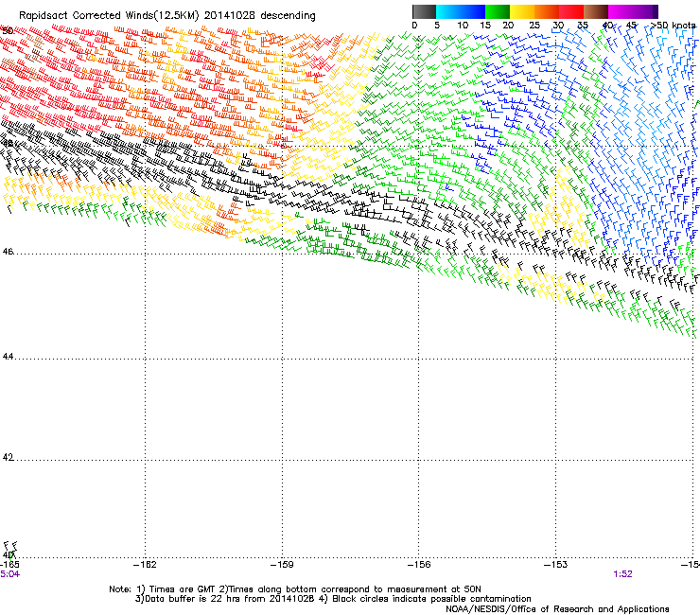Click the longitude label '-162'

pos(146,565)
